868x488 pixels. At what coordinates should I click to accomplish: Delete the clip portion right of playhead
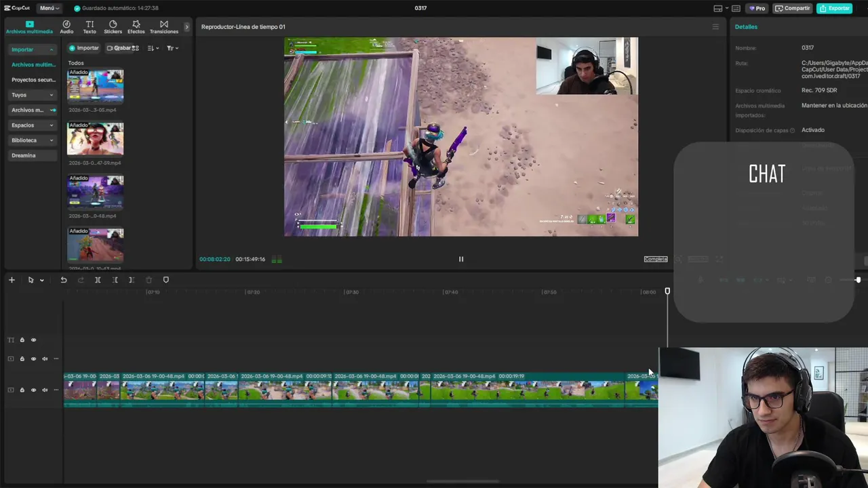tap(132, 280)
